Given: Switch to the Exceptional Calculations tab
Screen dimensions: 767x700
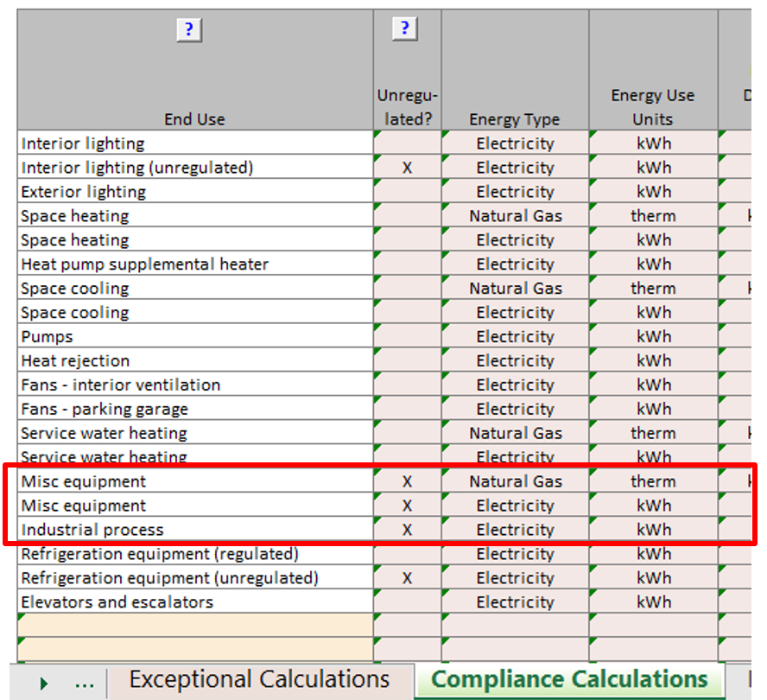Looking at the screenshot, I should [x=259, y=680].
